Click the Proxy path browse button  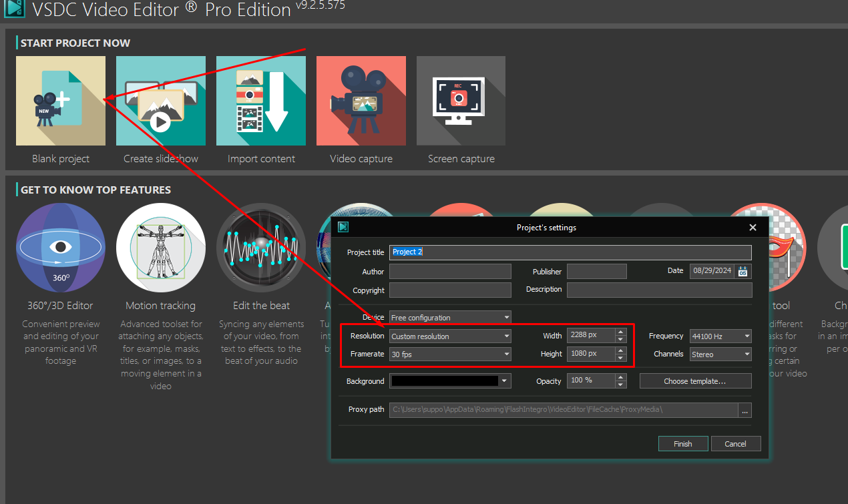click(x=745, y=409)
